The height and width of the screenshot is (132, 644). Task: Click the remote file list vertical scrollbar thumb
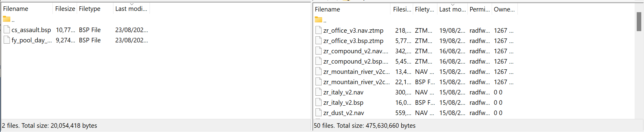(639, 21)
